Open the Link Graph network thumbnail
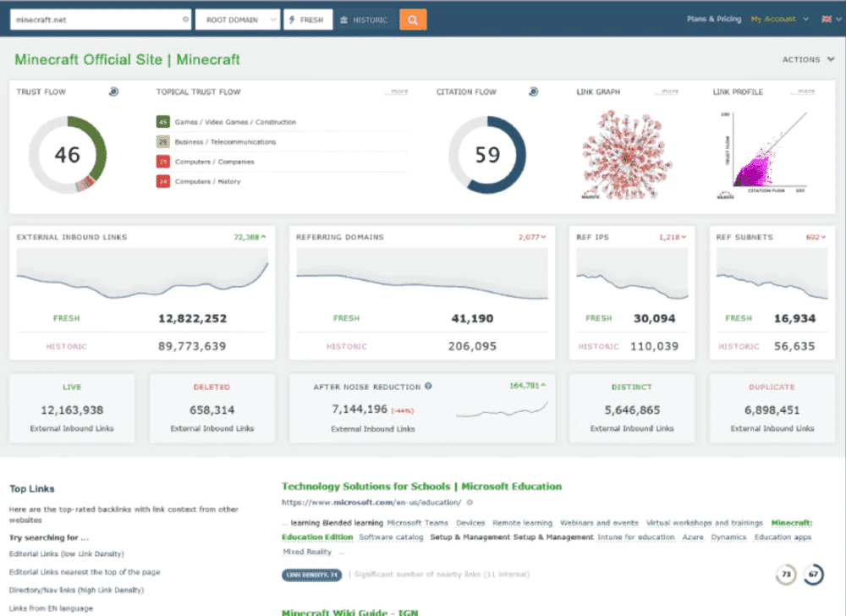 (x=626, y=155)
